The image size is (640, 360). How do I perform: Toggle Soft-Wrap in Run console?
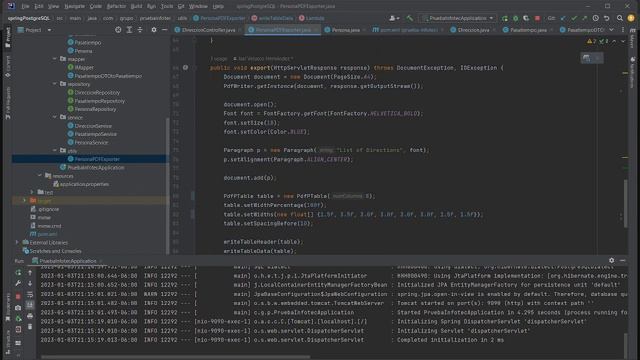[30, 294]
